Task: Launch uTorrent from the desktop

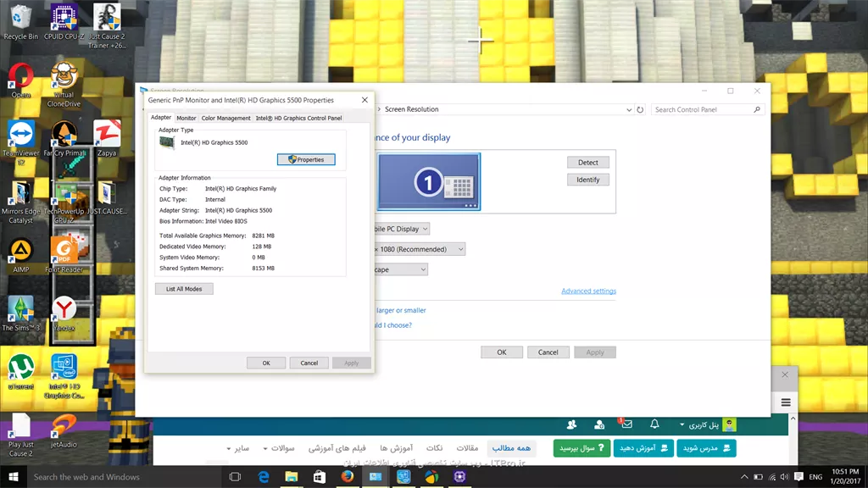Action: [20, 373]
